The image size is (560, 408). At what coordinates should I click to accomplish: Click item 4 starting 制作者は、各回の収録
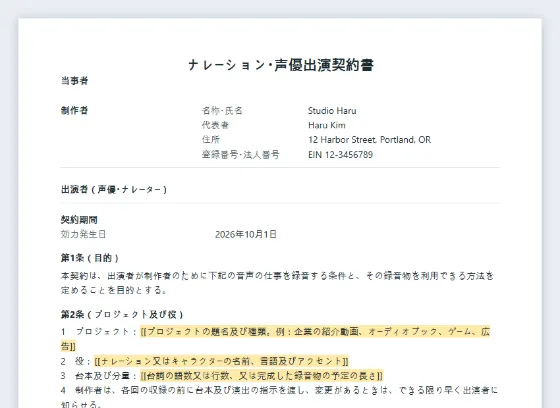coord(279,397)
